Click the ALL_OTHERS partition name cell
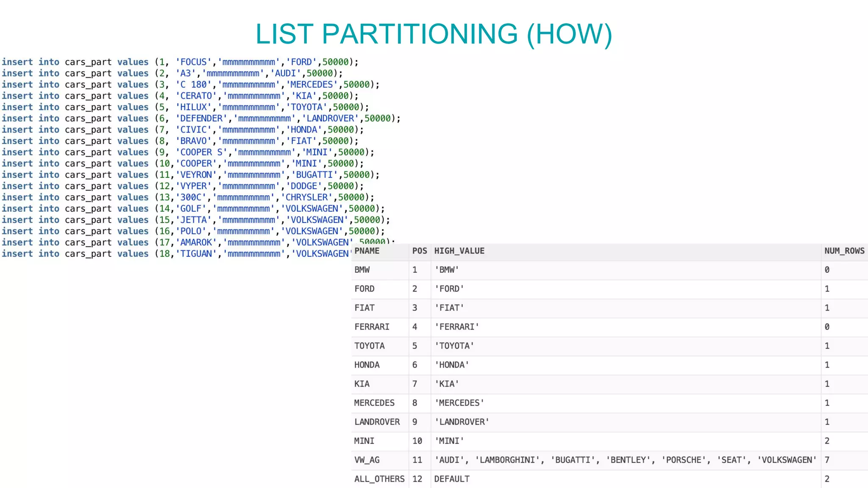 tap(379, 479)
